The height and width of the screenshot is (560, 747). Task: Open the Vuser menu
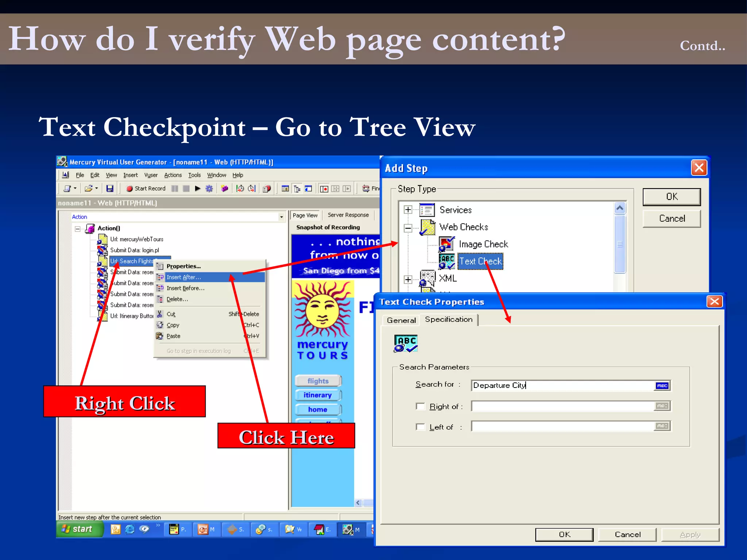click(x=151, y=175)
